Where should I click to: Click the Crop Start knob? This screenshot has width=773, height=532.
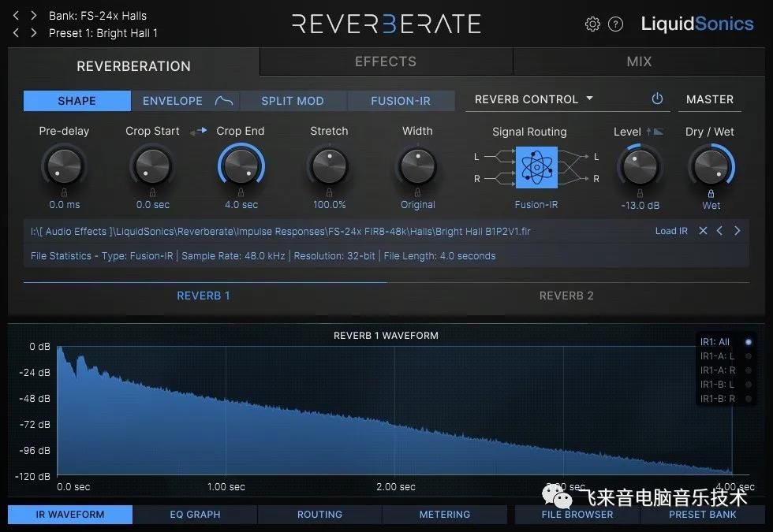(x=152, y=166)
